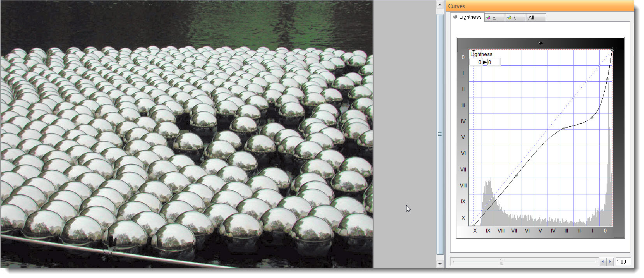Select the upper curve control point near top right
Viewport: 644px width, 278px height.
pyautogui.click(x=607, y=79)
